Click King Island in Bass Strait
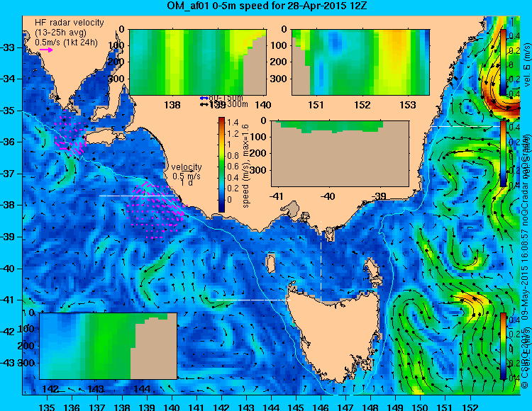The height and width of the screenshot is (411, 532). pyautogui.click(x=270, y=264)
